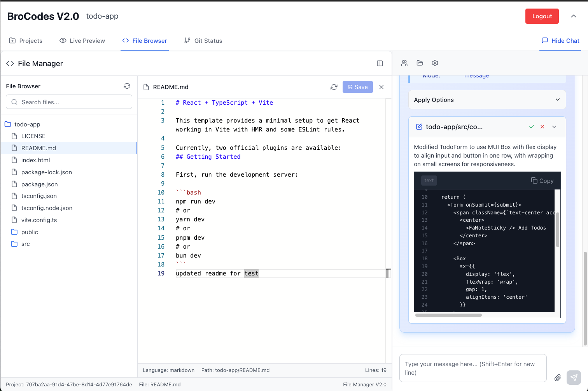Click the text language label in code block

click(429, 181)
